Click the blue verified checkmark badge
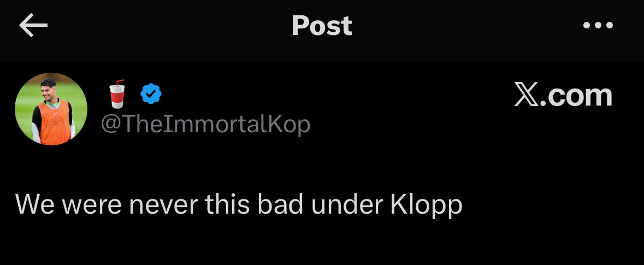The height and width of the screenshot is (265, 644). [151, 93]
